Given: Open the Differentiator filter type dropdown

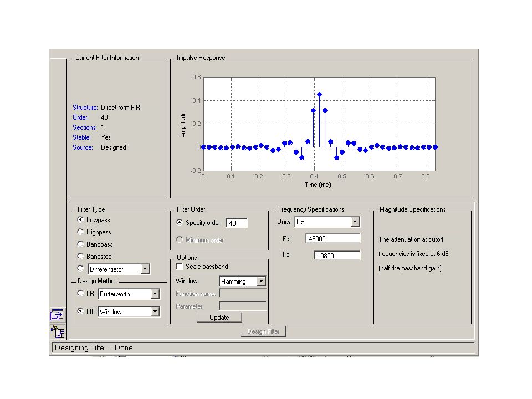Looking at the screenshot, I should click(145, 269).
